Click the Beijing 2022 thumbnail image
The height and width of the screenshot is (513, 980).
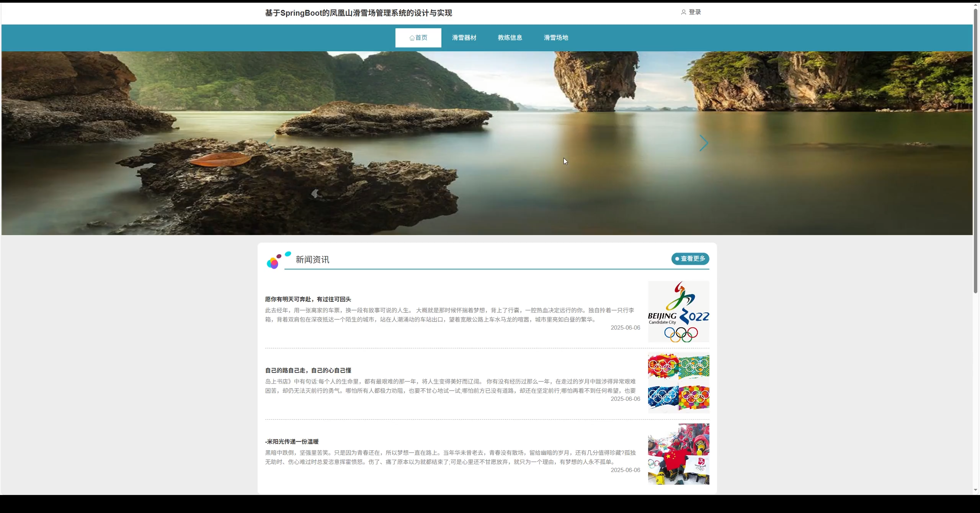click(679, 312)
